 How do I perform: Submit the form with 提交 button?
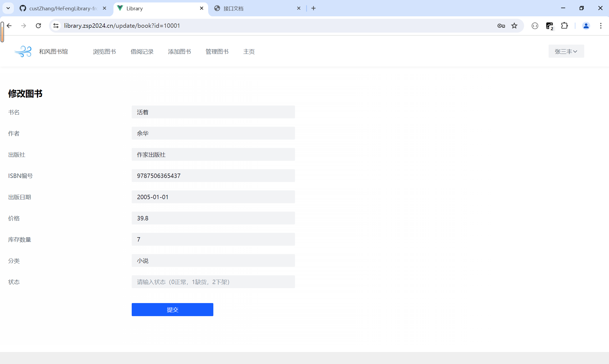tap(173, 310)
